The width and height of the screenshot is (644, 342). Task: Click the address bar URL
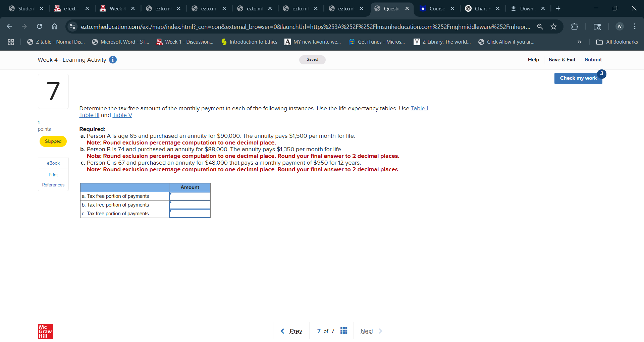coord(305,26)
